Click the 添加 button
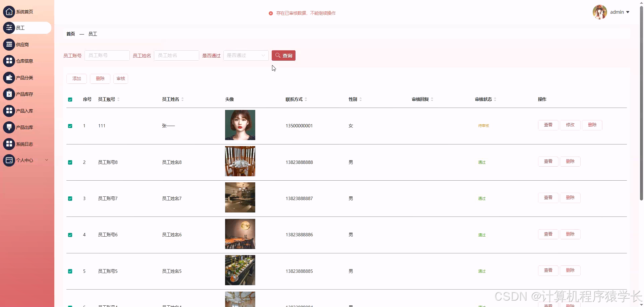Screen dimensions: 644x307 click(77, 78)
